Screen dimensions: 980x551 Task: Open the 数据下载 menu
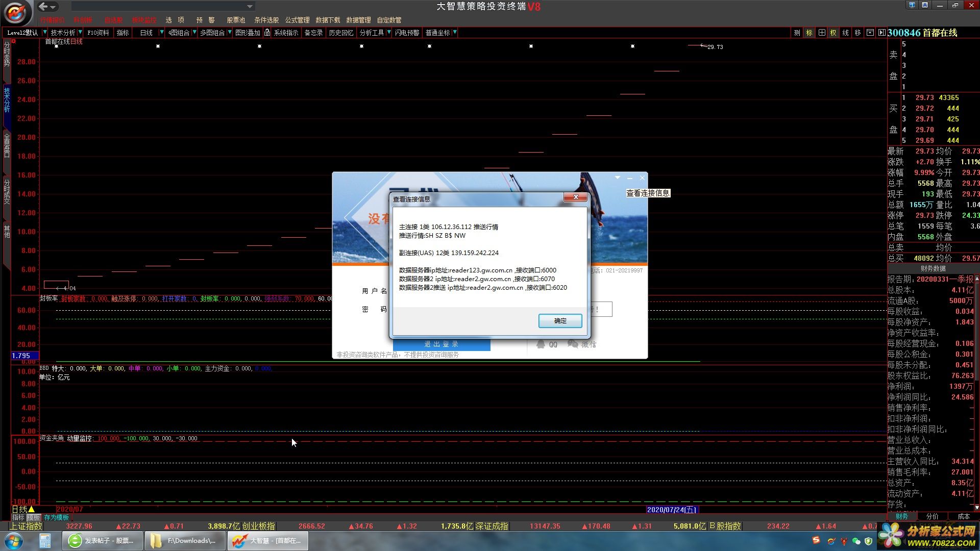click(x=328, y=20)
